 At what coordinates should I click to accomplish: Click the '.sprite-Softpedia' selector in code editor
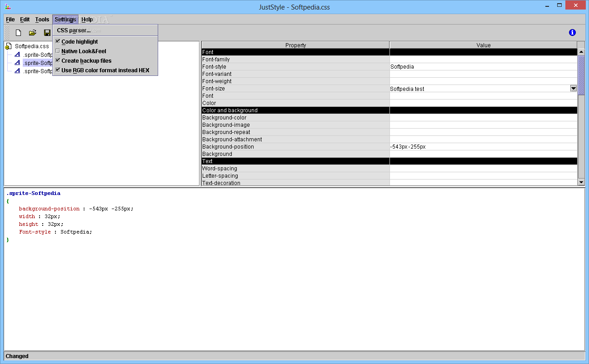coord(33,193)
